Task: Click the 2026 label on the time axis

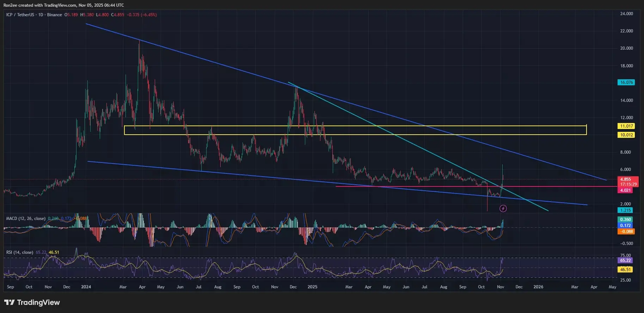Action: pos(538,287)
